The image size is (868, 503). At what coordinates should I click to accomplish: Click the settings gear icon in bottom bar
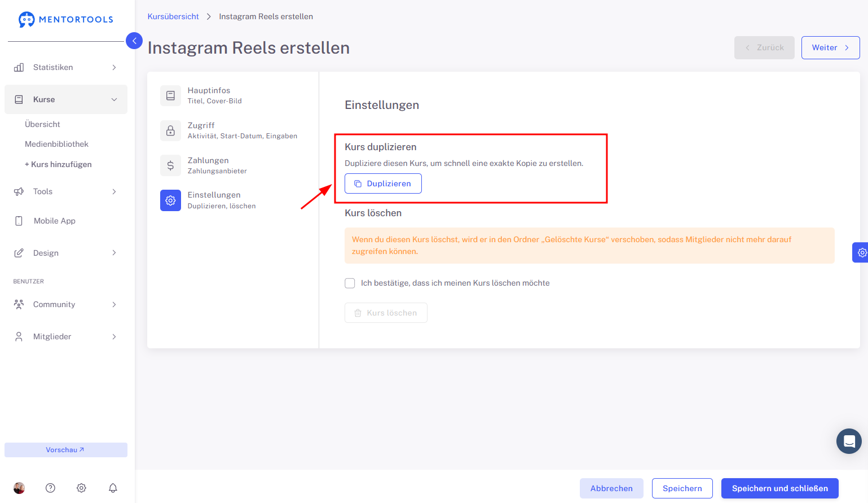pyautogui.click(x=81, y=488)
